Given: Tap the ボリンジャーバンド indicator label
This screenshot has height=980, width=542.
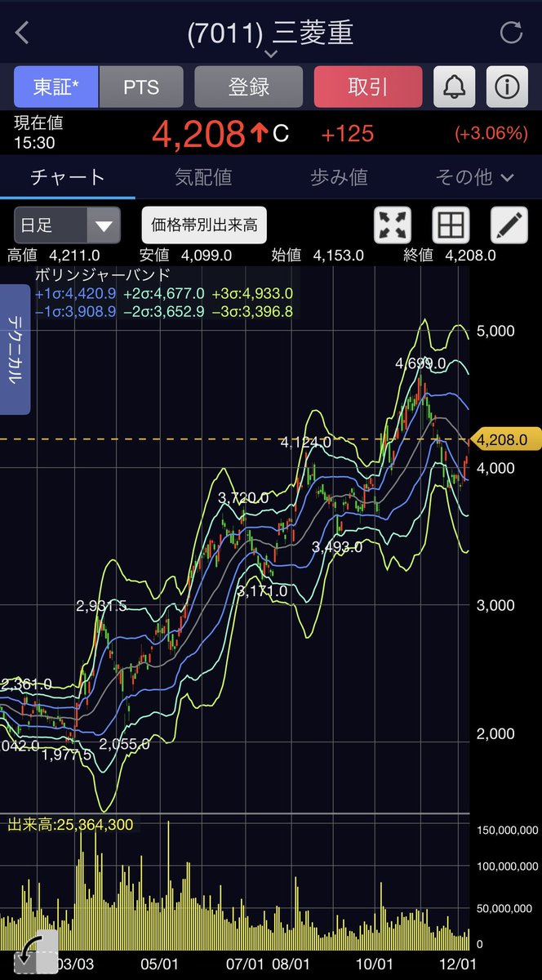Looking at the screenshot, I should (x=102, y=275).
